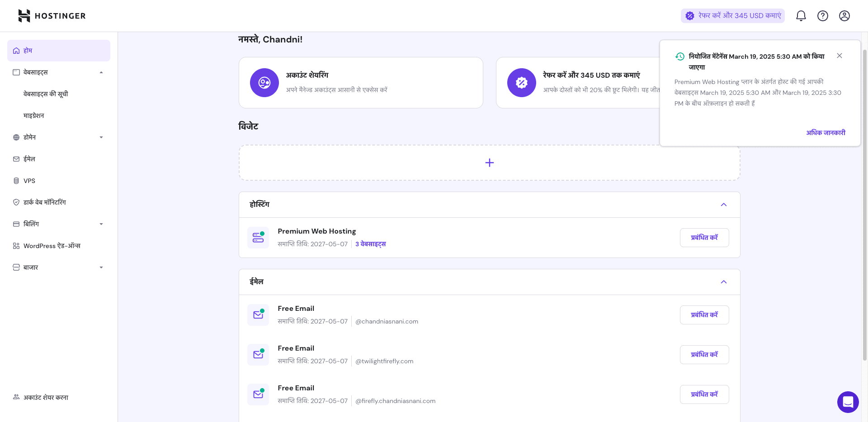Dismiss the scheduled maintenance notification
Screen dimensions: 868x422
coord(839,56)
